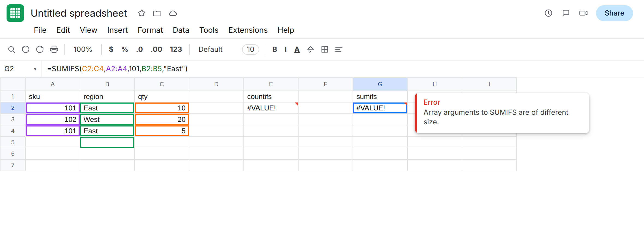The height and width of the screenshot is (229, 644).
Task: Move spreadsheet using folder icon
Action: tap(157, 13)
